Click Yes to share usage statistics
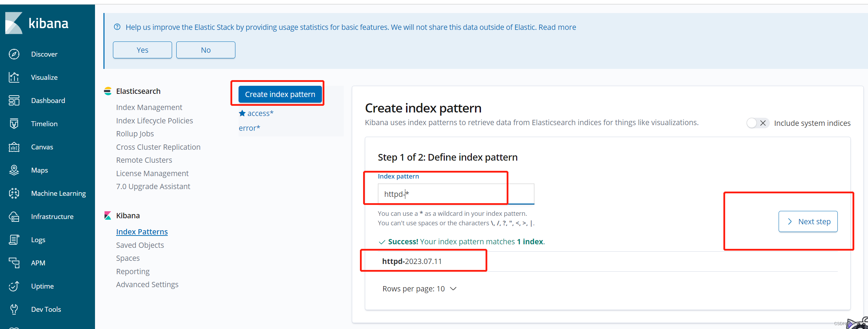 point(142,50)
